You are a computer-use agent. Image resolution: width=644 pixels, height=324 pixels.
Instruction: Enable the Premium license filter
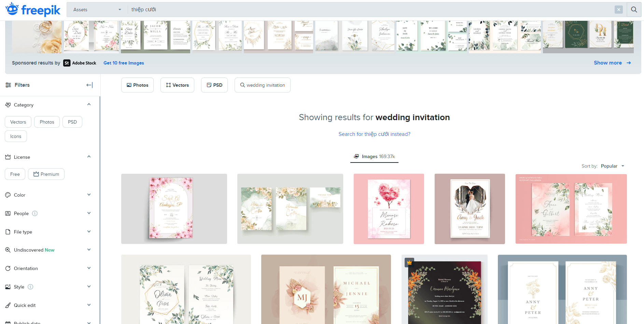(x=46, y=174)
